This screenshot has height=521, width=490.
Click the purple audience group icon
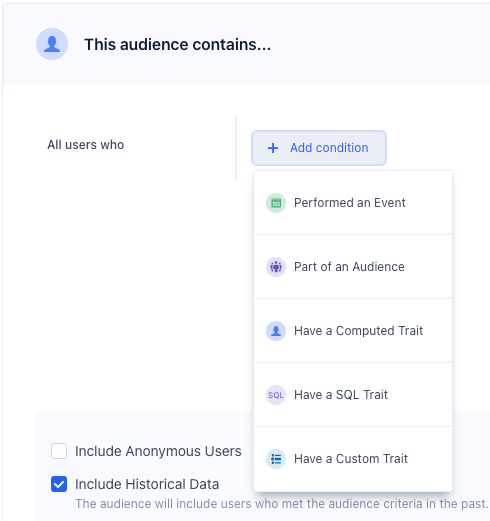point(276,267)
